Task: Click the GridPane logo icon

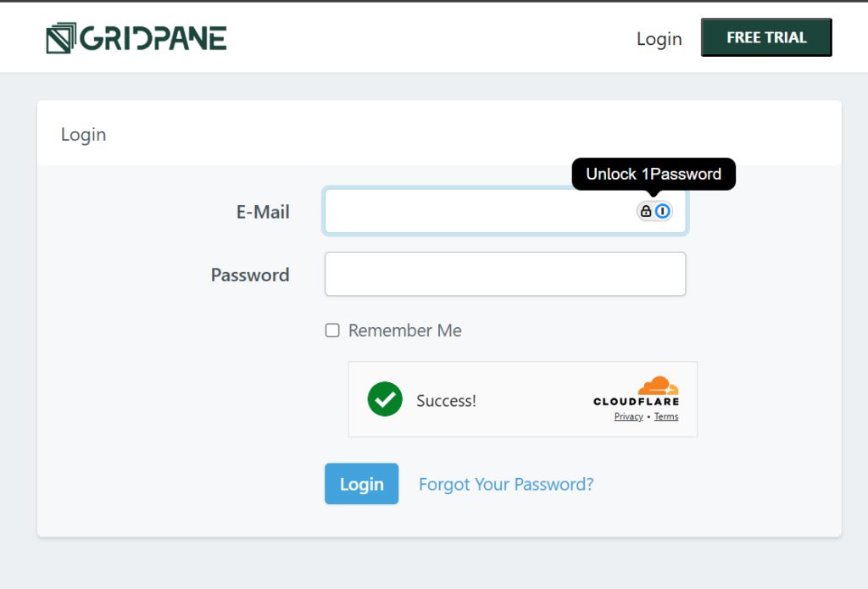Action: pyautogui.click(x=61, y=38)
